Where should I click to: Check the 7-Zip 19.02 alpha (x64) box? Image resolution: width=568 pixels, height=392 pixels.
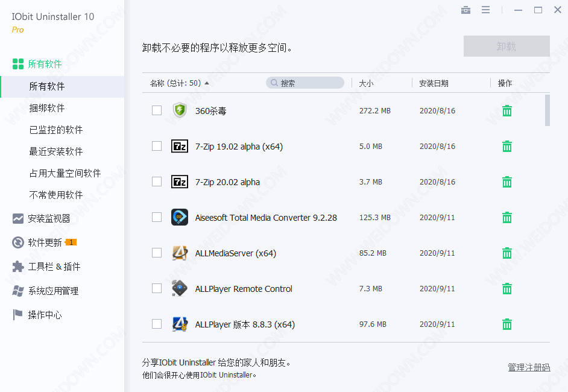click(x=157, y=146)
